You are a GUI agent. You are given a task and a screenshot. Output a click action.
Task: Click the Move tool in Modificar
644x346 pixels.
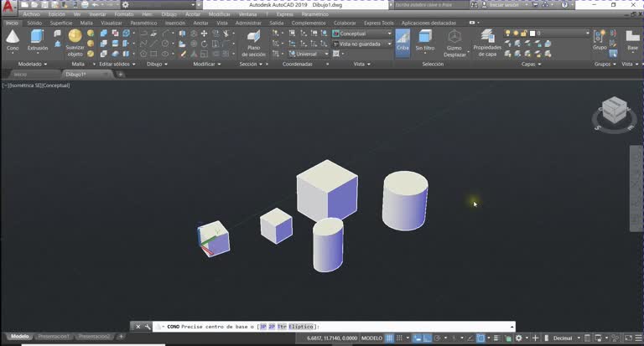[204, 34]
